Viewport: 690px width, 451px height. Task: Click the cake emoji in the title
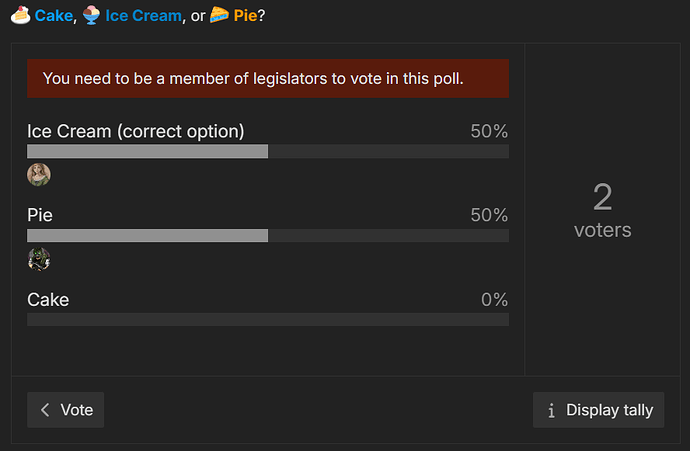click(18, 15)
